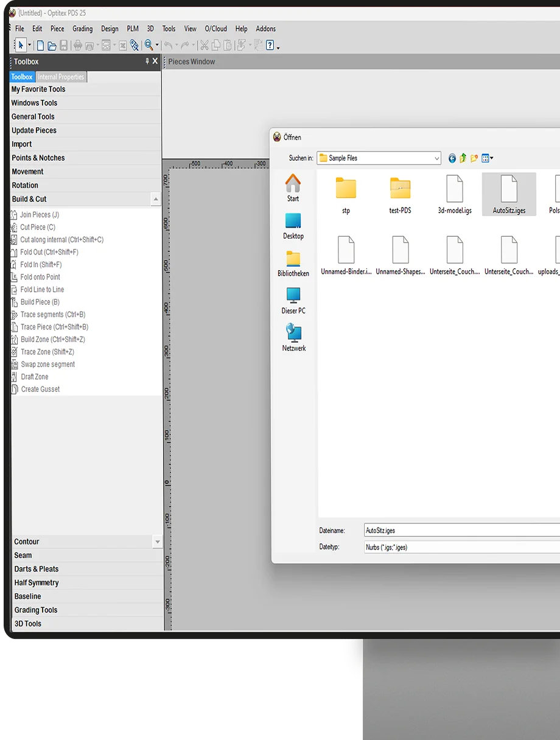Click the Help question mark icon

[270, 45]
